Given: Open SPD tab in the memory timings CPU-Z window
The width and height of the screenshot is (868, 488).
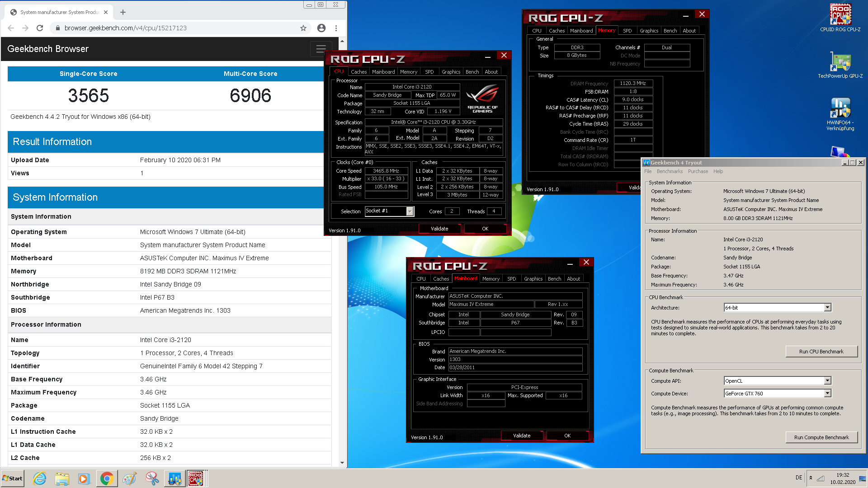Looking at the screenshot, I should click(627, 31).
